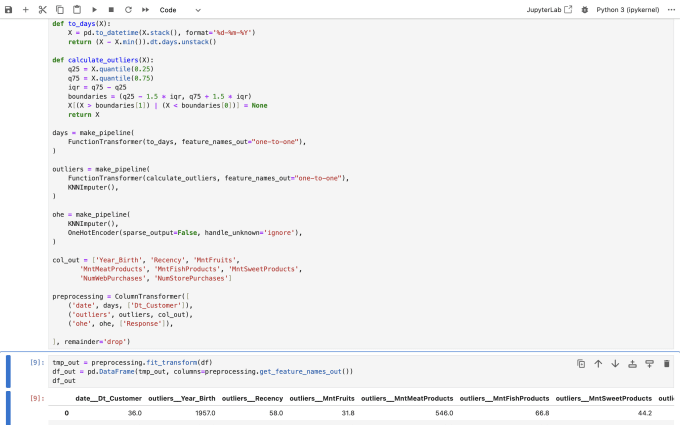Click the col_out list assignment line
This screenshot has height=425, width=680.
pos(146,260)
